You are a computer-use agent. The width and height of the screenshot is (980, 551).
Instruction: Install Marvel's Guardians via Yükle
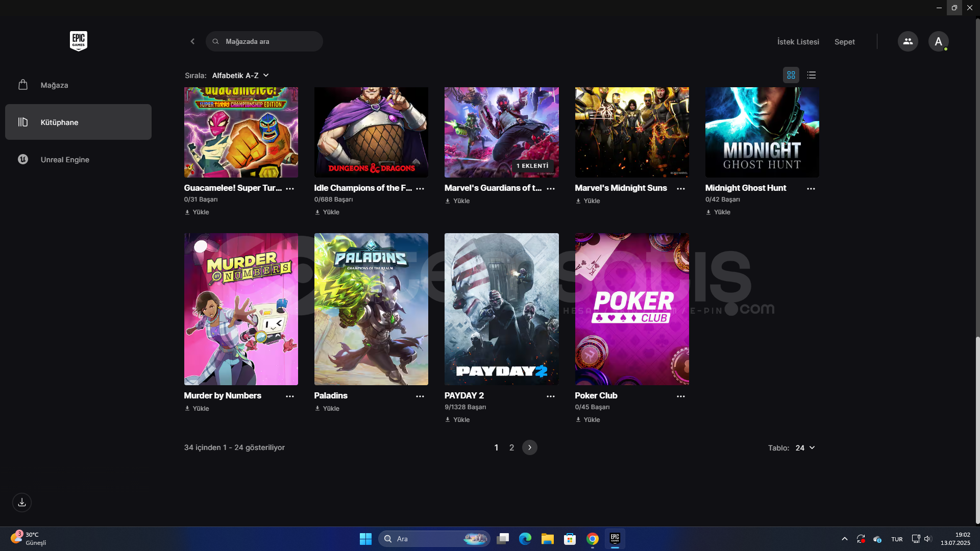457,201
